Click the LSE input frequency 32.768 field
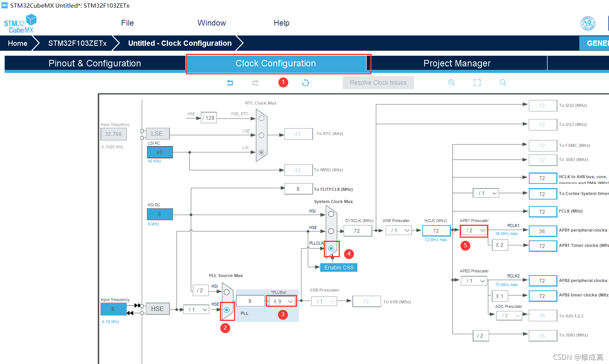 coord(113,134)
